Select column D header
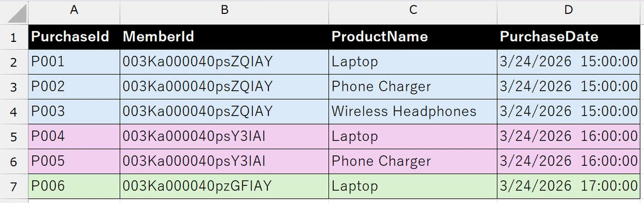Image resolution: width=644 pixels, height=203 pixels. click(569, 10)
